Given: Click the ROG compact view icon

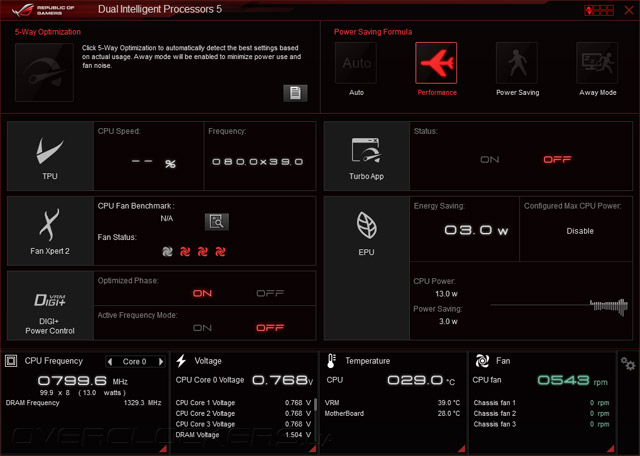Looking at the screenshot, I should 599,10.
